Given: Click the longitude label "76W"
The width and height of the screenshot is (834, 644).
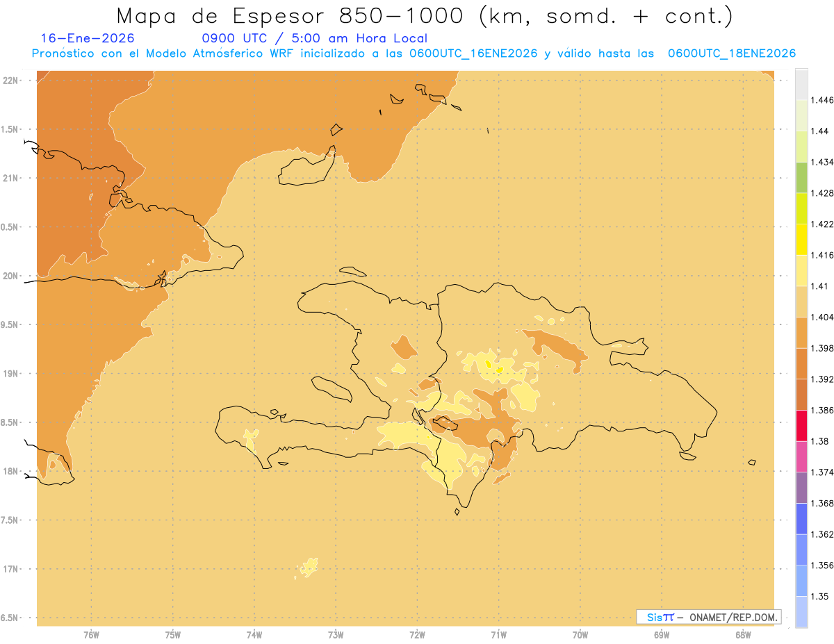Looking at the screenshot, I should 91,634.
